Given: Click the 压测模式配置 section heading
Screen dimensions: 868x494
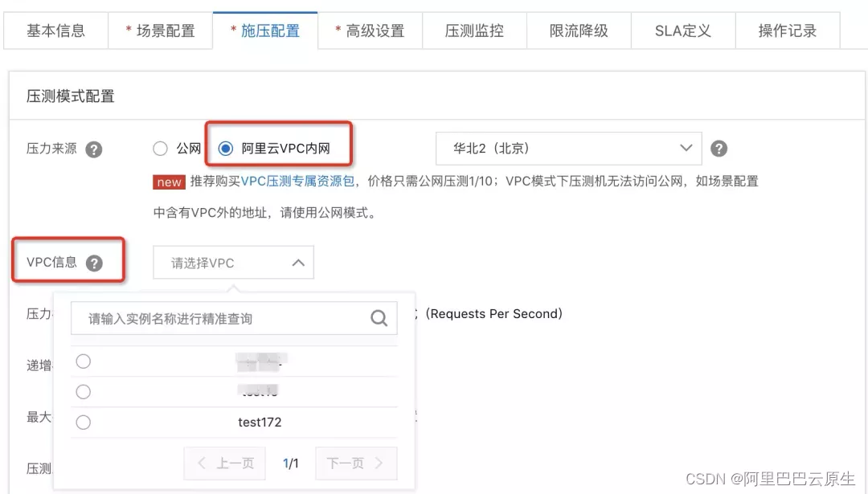Looking at the screenshot, I should point(70,96).
